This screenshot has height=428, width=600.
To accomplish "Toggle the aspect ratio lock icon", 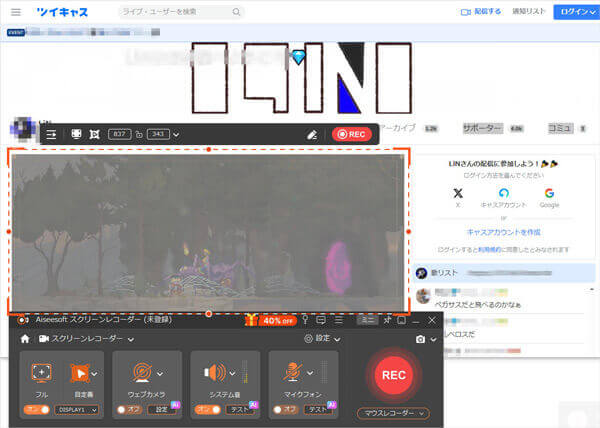I will pyautogui.click(x=139, y=135).
